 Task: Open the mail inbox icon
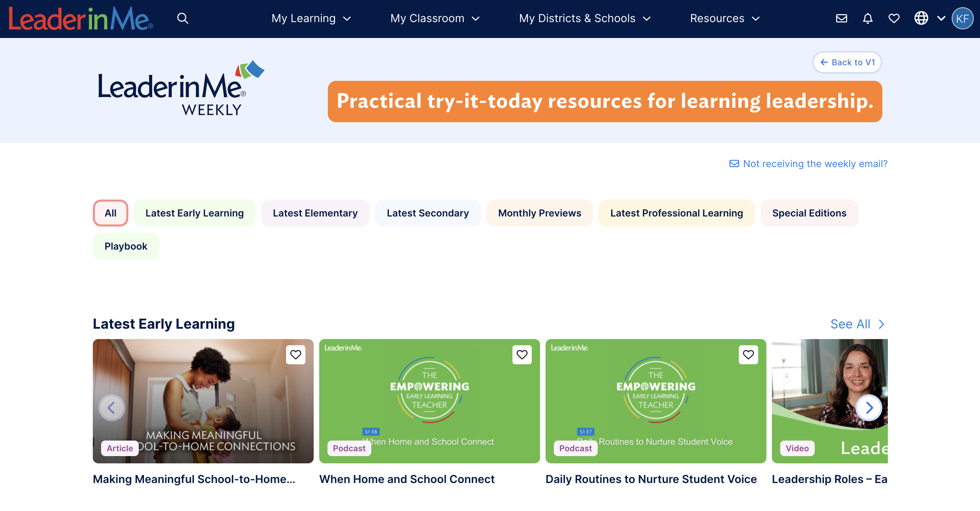pyautogui.click(x=841, y=18)
